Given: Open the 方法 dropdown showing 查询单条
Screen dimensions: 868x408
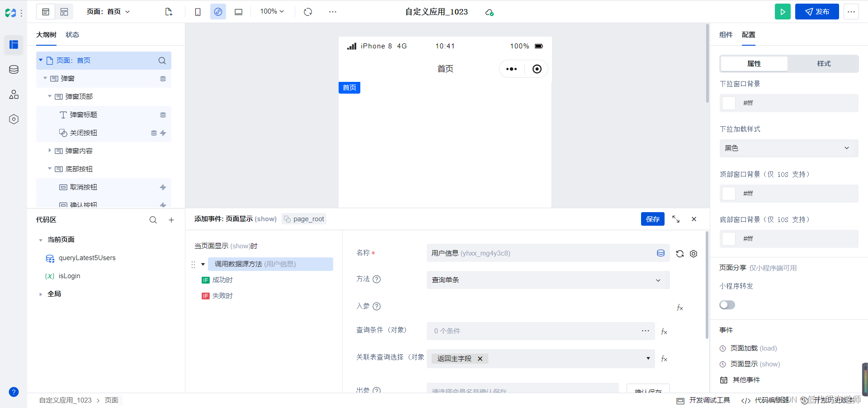Looking at the screenshot, I should (x=548, y=280).
